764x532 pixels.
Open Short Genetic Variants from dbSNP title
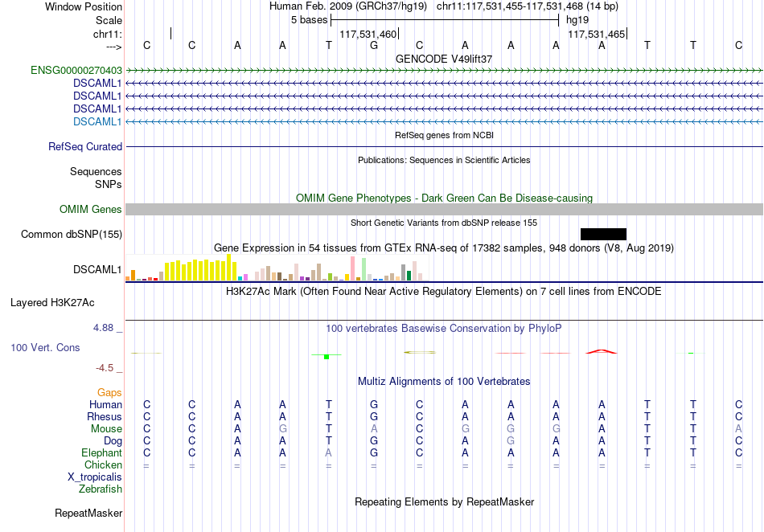[444, 223]
